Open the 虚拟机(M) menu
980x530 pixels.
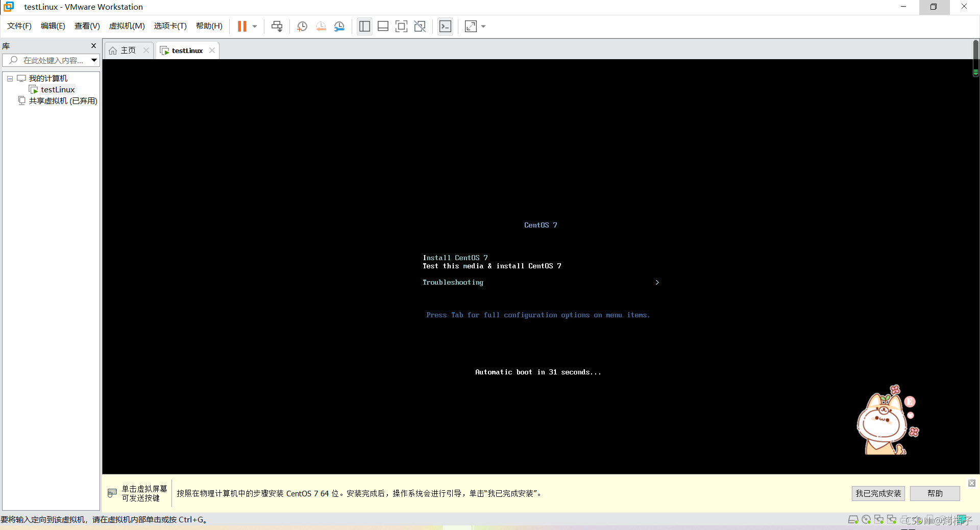pyautogui.click(x=127, y=26)
